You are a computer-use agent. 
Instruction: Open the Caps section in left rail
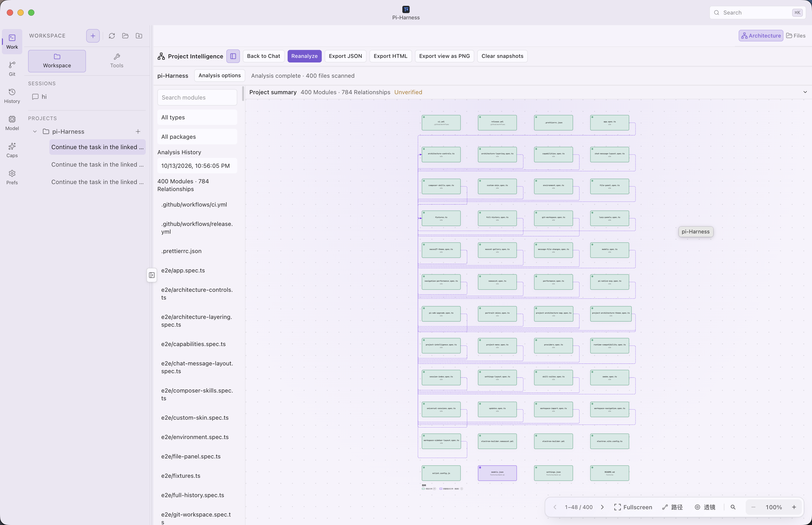(x=12, y=150)
